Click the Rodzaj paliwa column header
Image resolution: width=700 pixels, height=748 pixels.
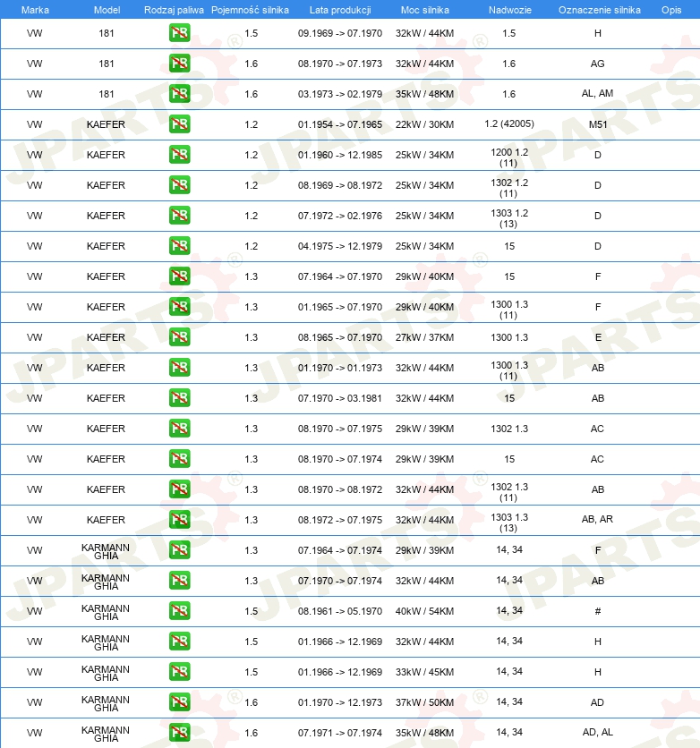174,10
